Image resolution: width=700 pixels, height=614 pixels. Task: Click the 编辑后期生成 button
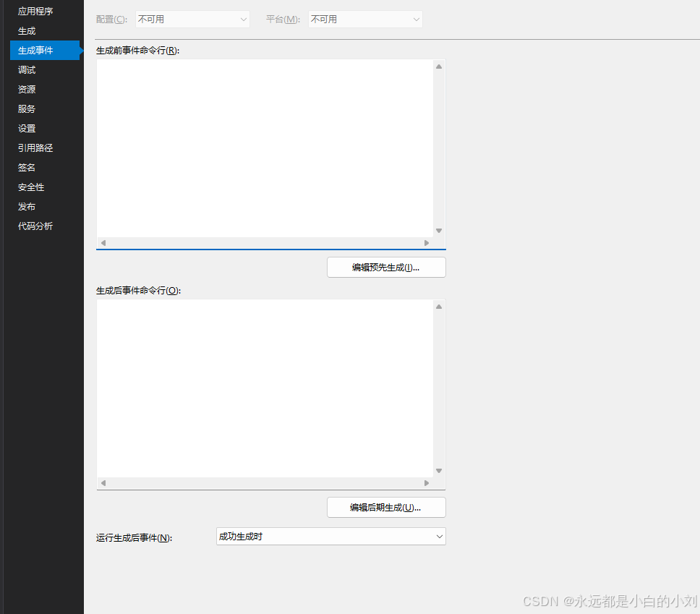coord(386,507)
